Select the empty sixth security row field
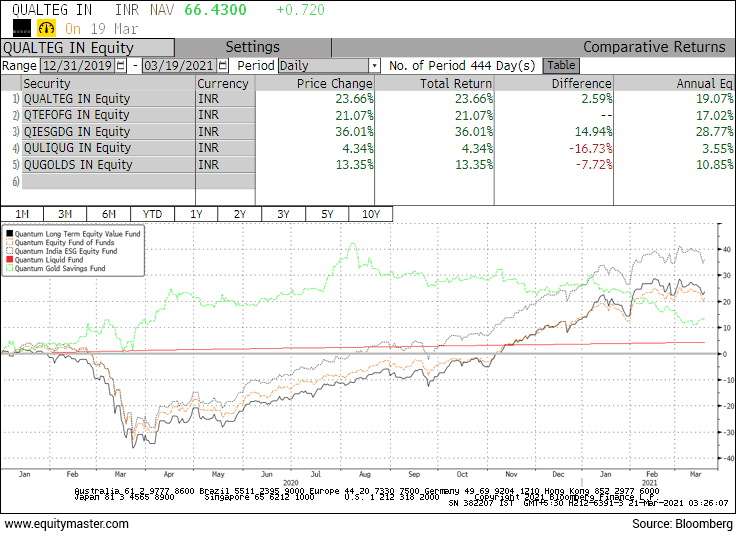Image resolution: width=736 pixels, height=536 pixels. (108, 181)
